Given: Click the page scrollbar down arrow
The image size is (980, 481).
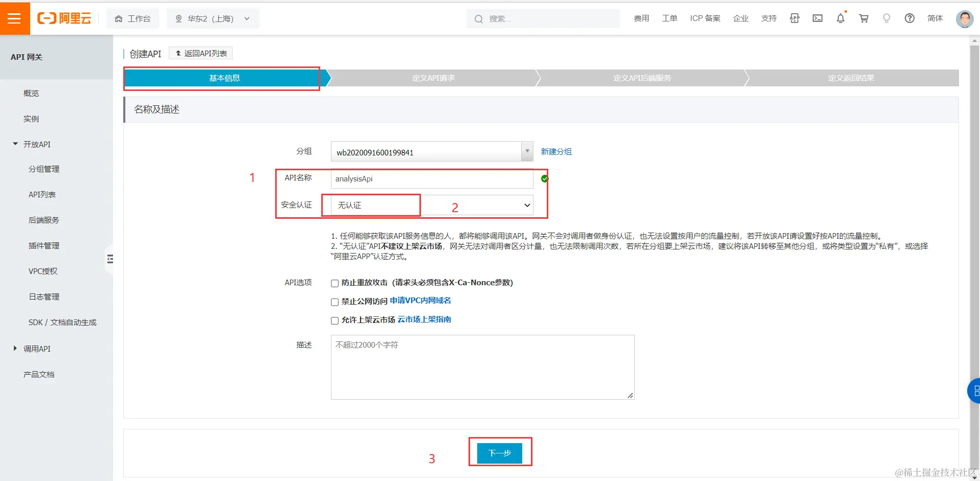Looking at the screenshot, I should point(974,477).
